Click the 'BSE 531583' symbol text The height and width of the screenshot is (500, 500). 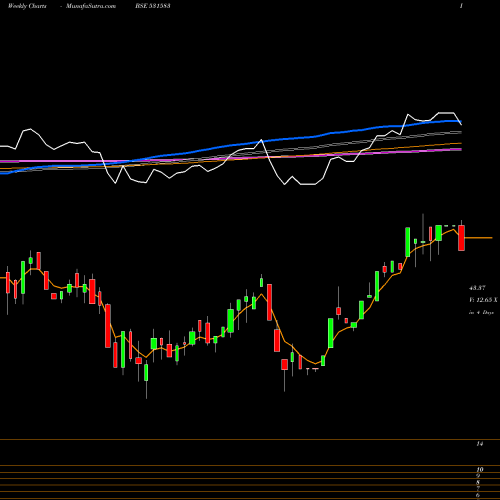pyautogui.click(x=153, y=6)
